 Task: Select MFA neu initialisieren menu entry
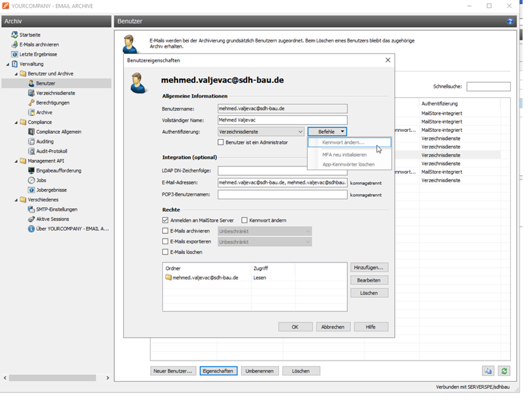(344, 154)
